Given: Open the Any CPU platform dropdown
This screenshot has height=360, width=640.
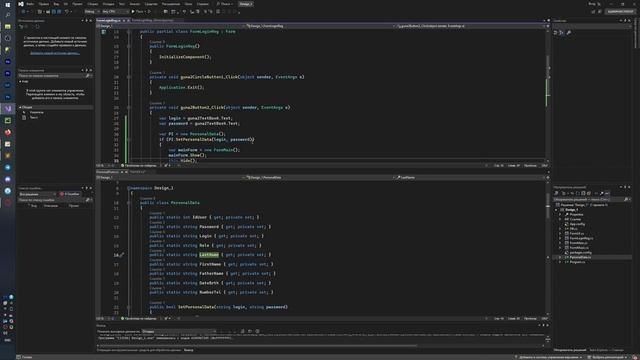Looking at the screenshot, I should click(115, 11).
